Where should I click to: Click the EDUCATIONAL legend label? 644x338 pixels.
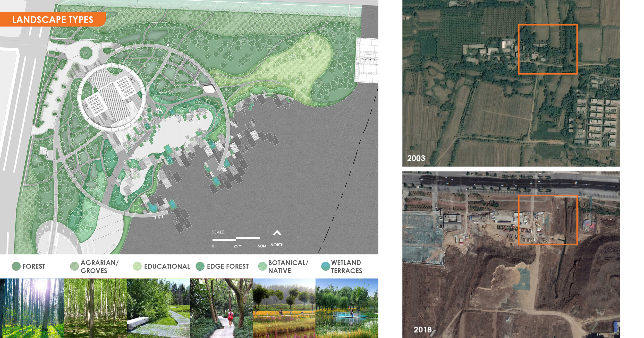click(167, 266)
